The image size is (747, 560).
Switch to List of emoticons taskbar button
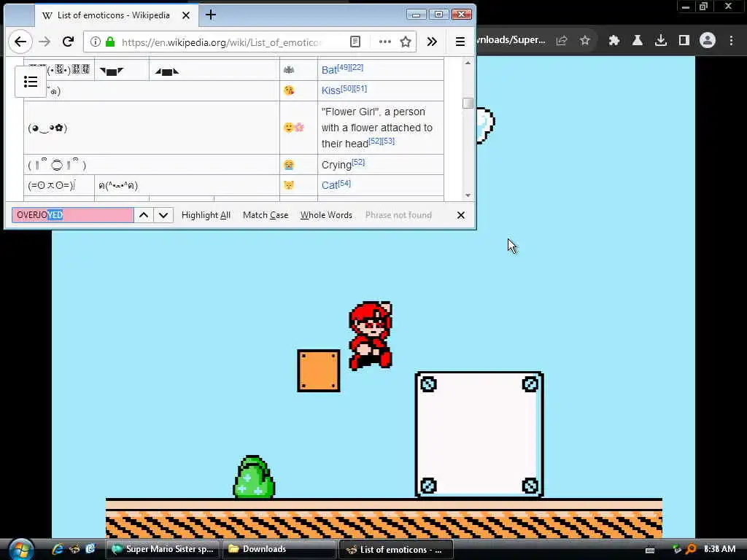(395, 549)
